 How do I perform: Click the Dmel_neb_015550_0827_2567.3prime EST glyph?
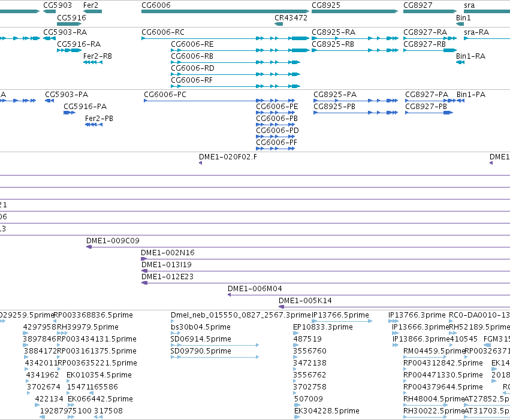click(173, 321)
